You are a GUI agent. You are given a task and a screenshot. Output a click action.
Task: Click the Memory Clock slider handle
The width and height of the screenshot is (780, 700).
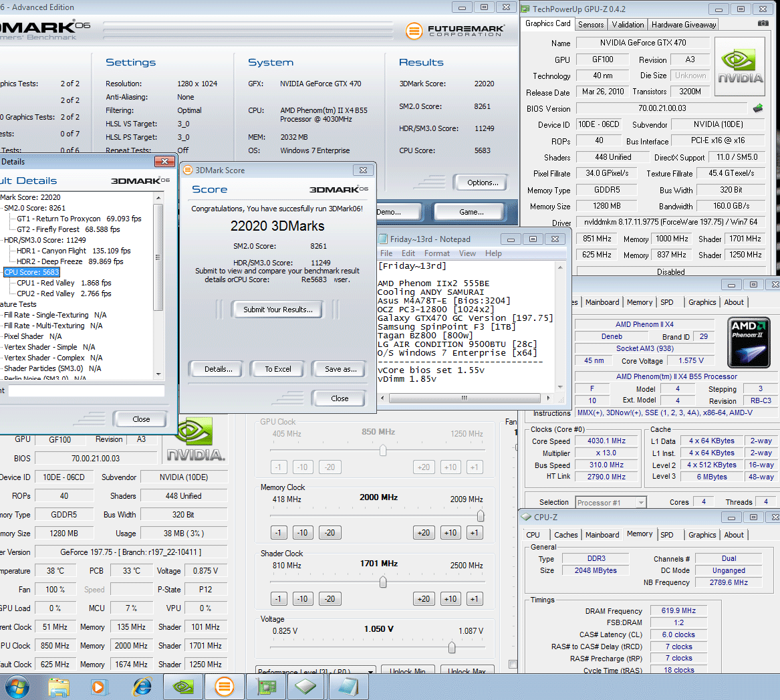point(480,516)
